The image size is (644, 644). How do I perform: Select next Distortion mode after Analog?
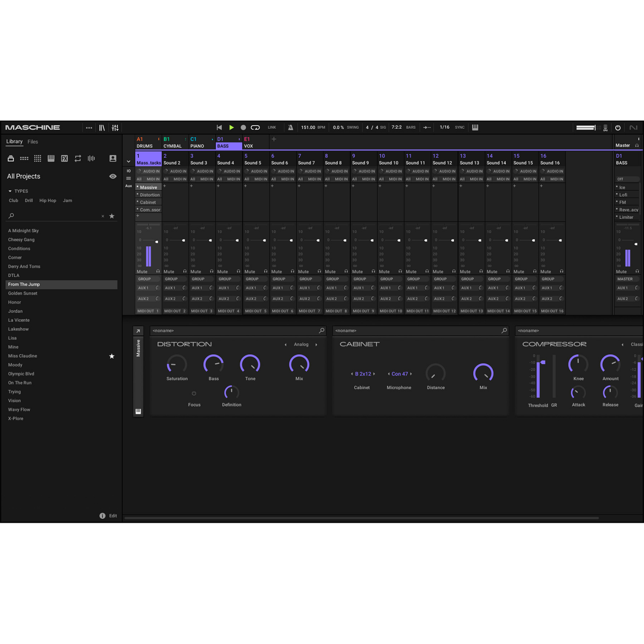click(x=316, y=345)
